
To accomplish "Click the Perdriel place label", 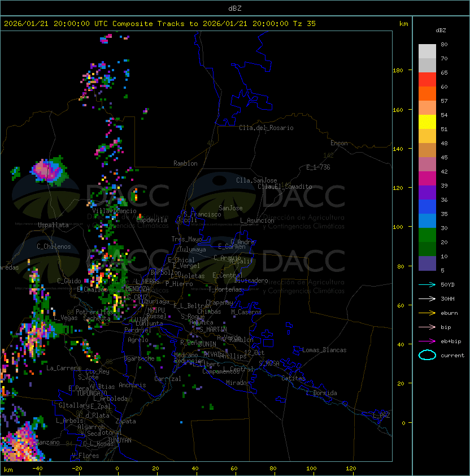I will pyautogui.click(x=138, y=330).
